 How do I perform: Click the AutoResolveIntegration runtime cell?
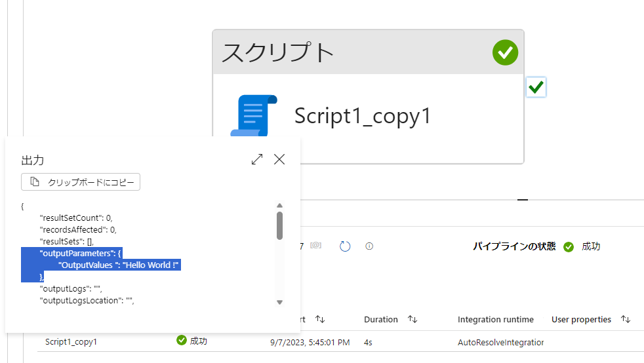[500, 342]
